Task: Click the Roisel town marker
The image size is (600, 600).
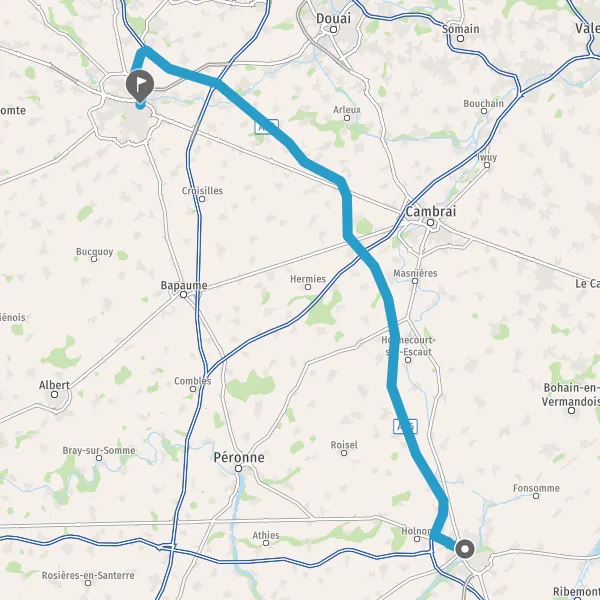Action: [x=344, y=453]
